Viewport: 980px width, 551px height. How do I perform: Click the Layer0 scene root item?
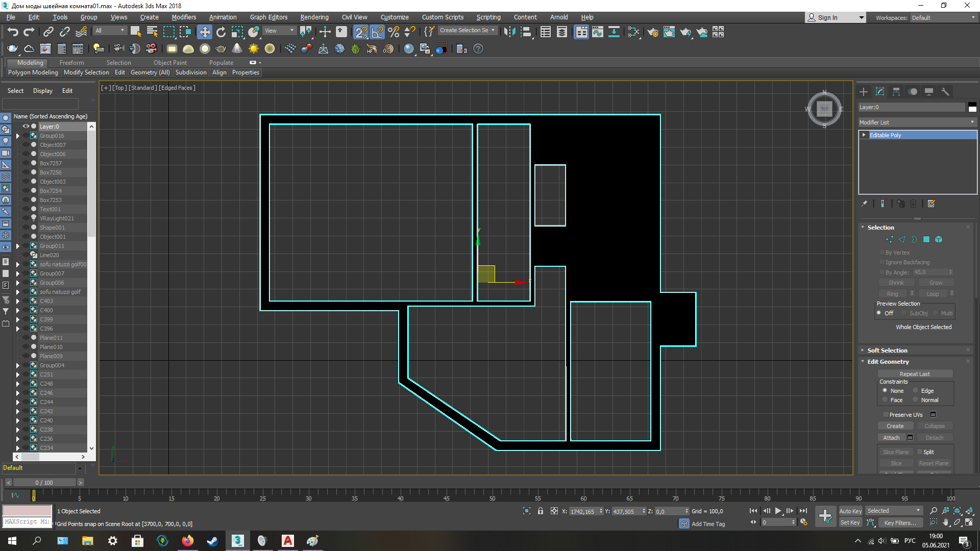[x=48, y=127]
